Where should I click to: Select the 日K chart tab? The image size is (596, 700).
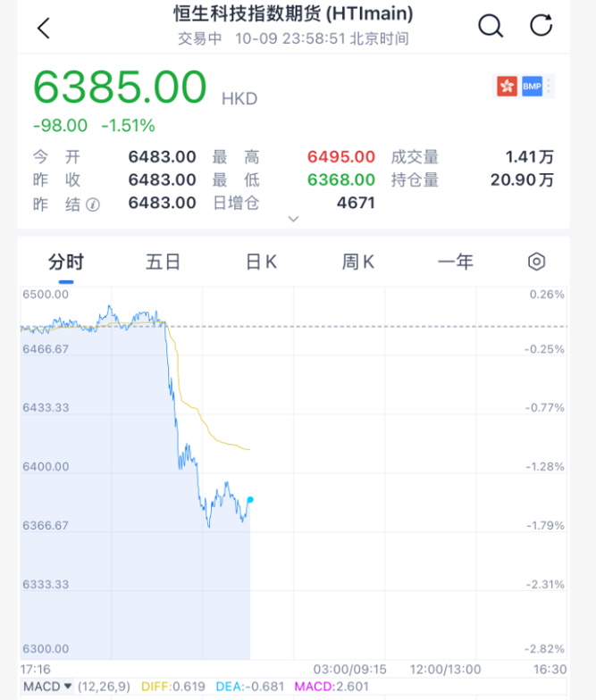tap(261, 262)
